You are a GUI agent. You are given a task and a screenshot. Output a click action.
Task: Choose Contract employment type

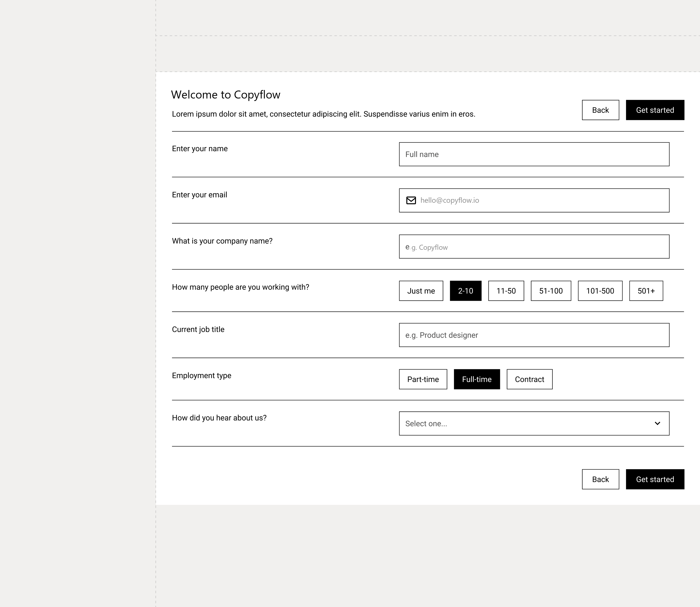(x=530, y=379)
